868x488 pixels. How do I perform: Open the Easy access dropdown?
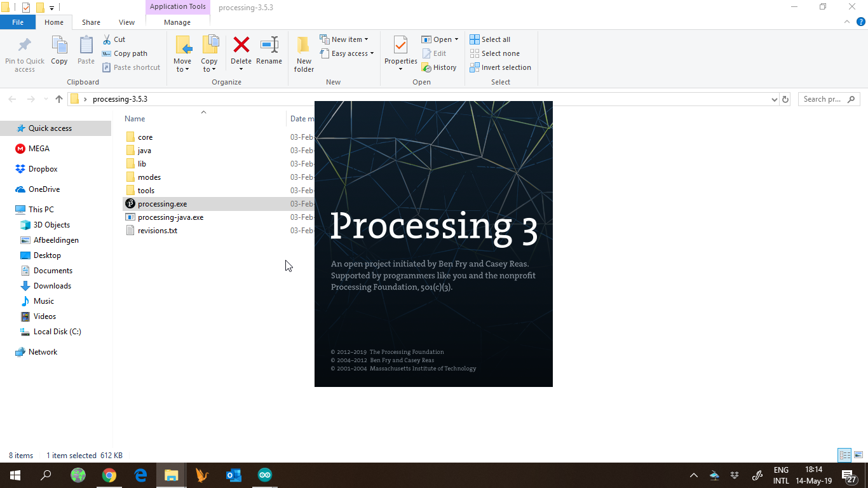pos(347,53)
